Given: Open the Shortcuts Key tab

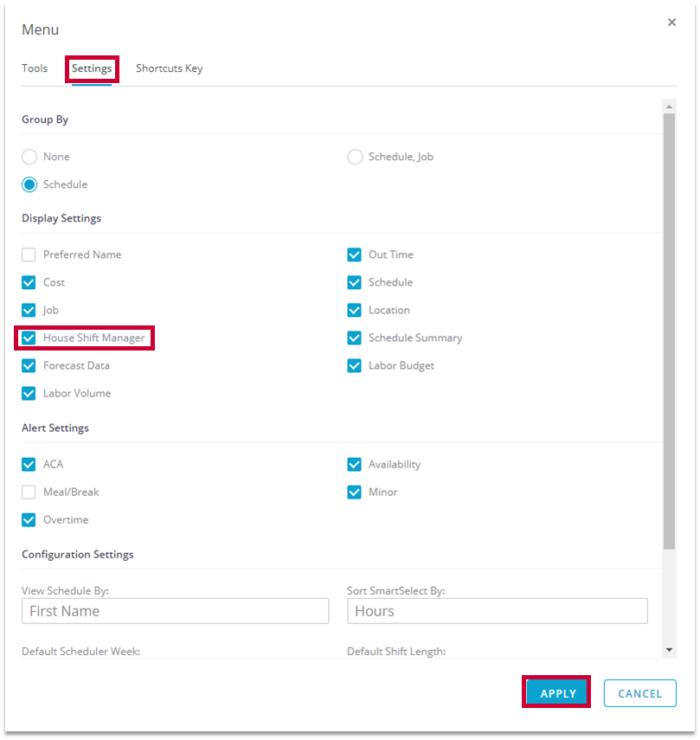Looking at the screenshot, I should [169, 68].
